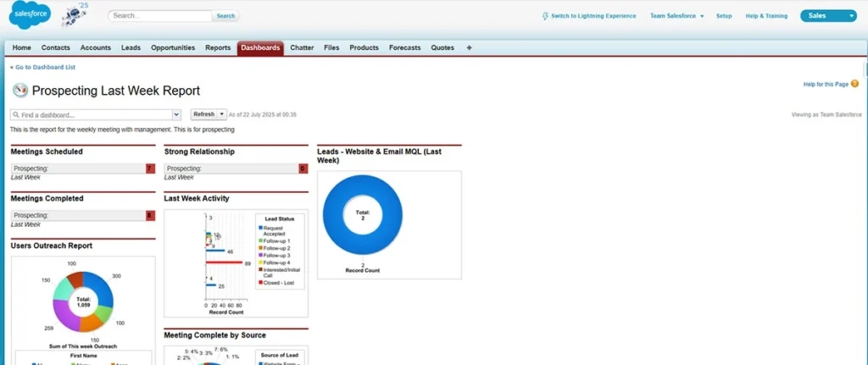Screen dimensions: 868x365
Task: Click the 'Viewing as Team Salesforce' text
Action: point(826,115)
